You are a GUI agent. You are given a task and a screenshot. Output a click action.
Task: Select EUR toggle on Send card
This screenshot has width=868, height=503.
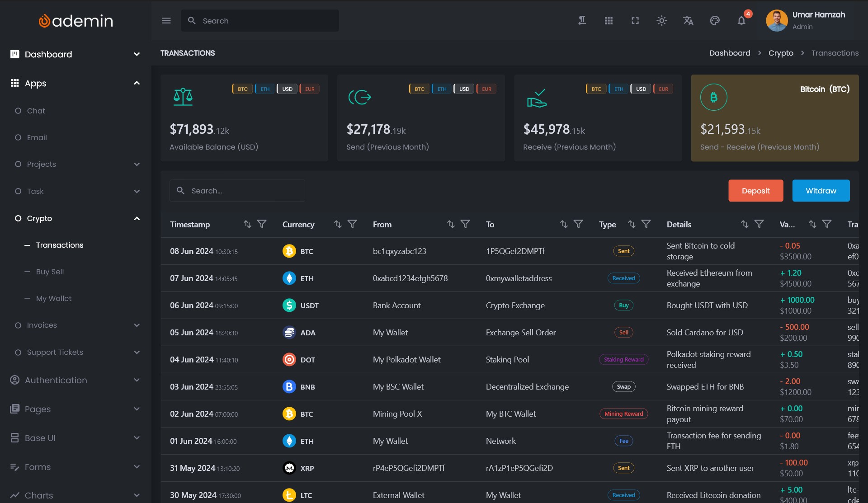click(x=486, y=89)
